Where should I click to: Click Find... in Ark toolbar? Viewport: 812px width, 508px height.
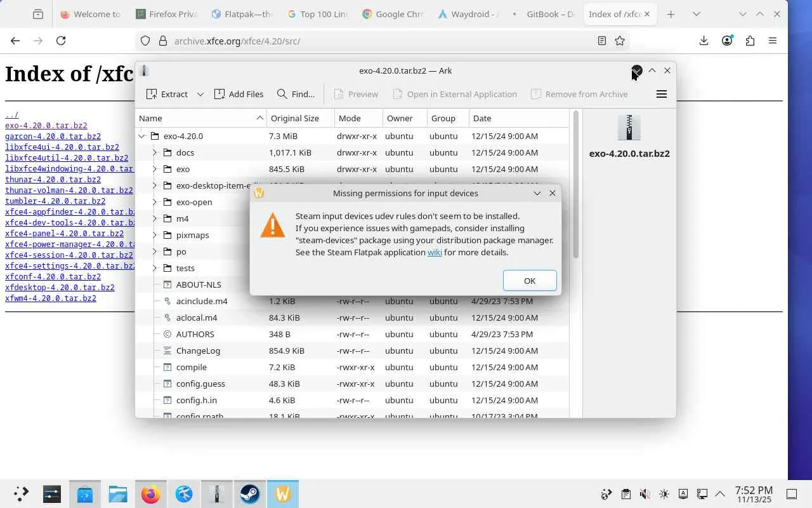[x=296, y=94]
